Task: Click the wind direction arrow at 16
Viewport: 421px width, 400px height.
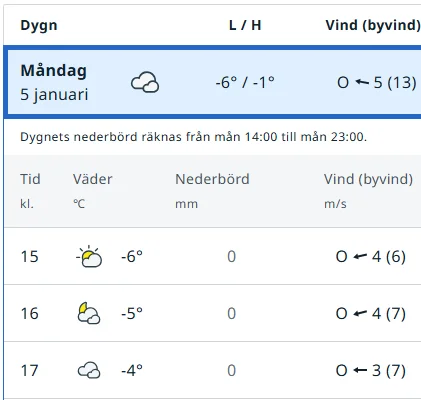Action: point(360,313)
